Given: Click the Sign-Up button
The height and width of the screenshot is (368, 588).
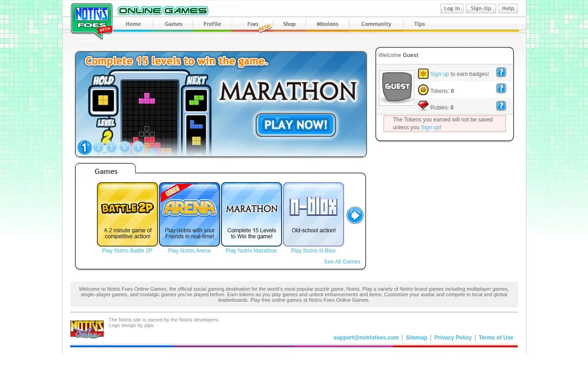Looking at the screenshot, I should point(481,8).
